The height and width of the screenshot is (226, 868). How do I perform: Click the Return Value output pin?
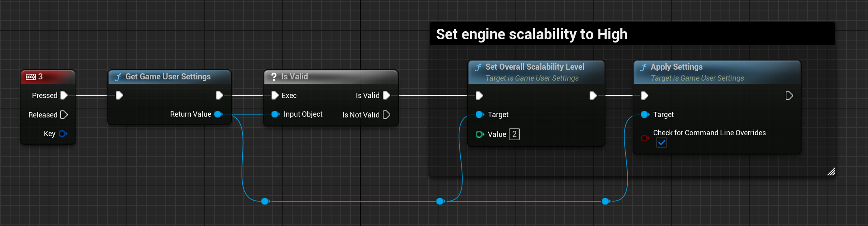[x=218, y=114]
